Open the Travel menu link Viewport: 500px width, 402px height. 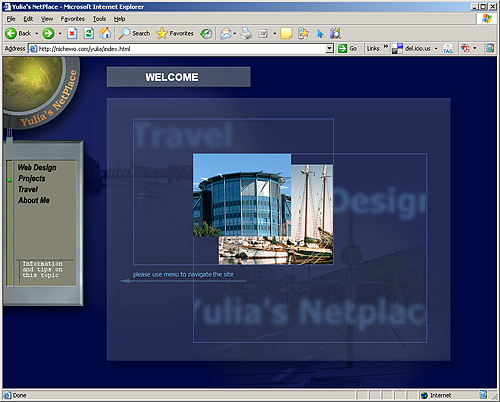pyautogui.click(x=28, y=189)
